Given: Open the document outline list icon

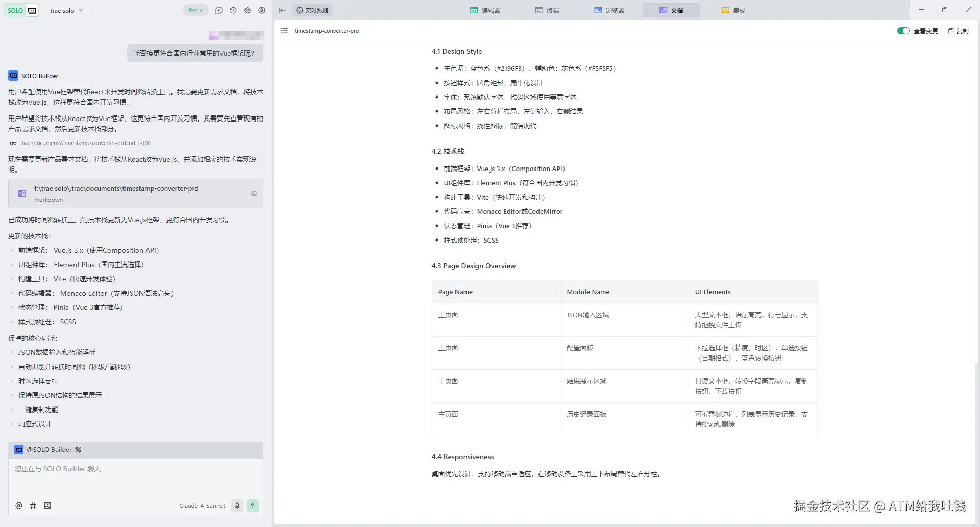Looking at the screenshot, I should pyautogui.click(x=284, y=31).
